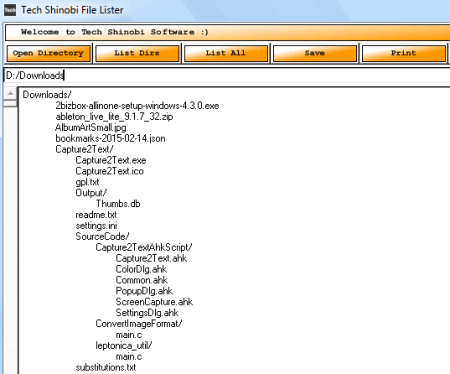
Task: Select ScreenCapture.ahk entry
Action: (154, 302)
